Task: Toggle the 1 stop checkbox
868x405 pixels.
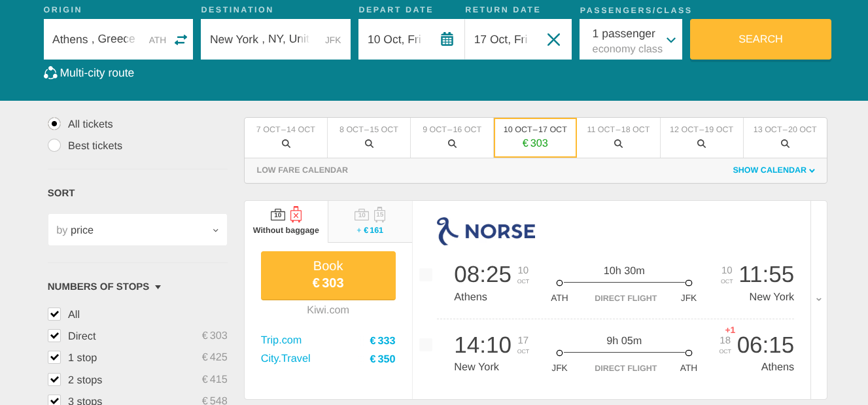Action: pyautogui.click(x=54, y=357)
